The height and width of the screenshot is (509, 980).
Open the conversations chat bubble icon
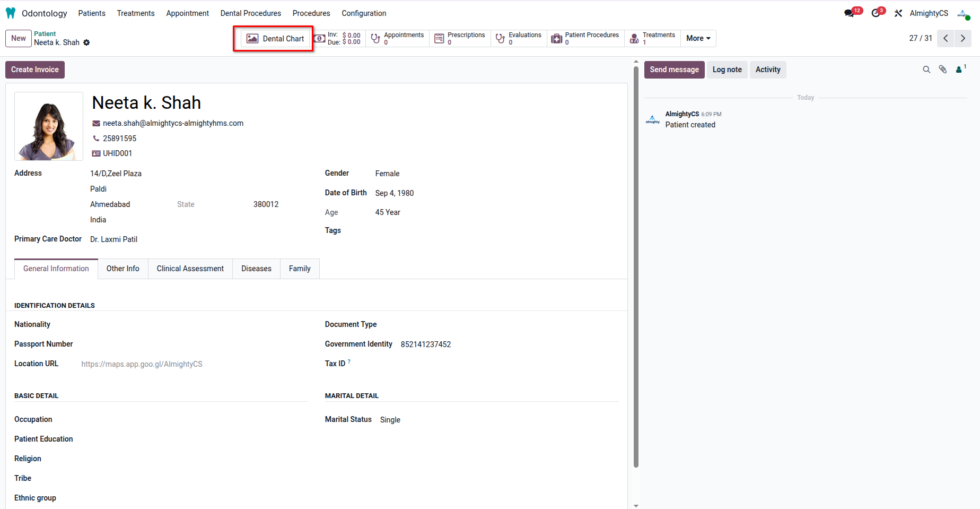(x=850, y=13)
